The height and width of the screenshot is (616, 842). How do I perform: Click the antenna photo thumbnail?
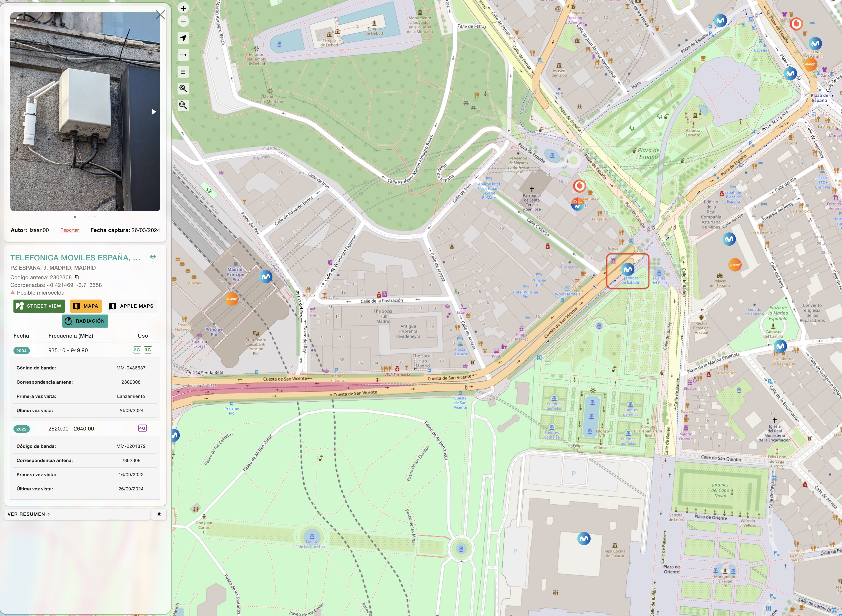pyautogui.click(x=85, y=112)
